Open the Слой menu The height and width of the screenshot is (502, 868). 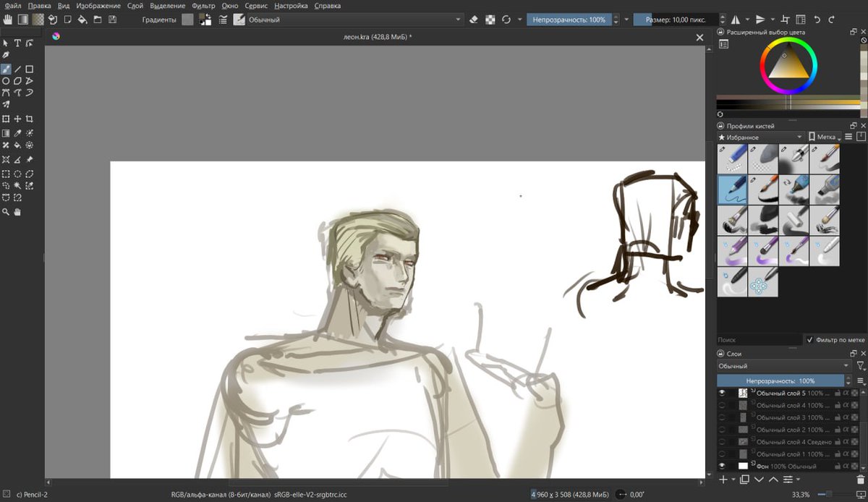[x=135, y=5]
